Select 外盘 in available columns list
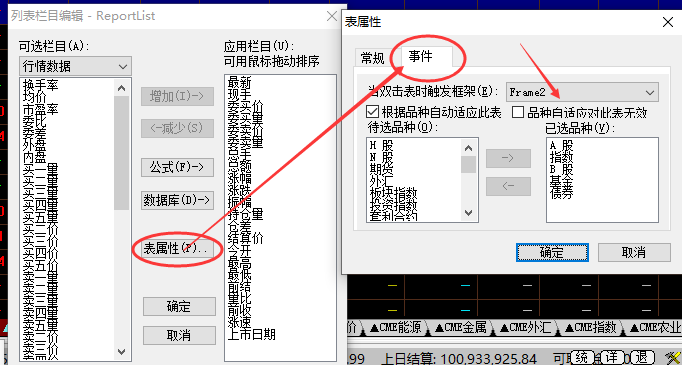The width and height of the screenshot is (682, 365). pyautogui.click(x=34, y=144)
